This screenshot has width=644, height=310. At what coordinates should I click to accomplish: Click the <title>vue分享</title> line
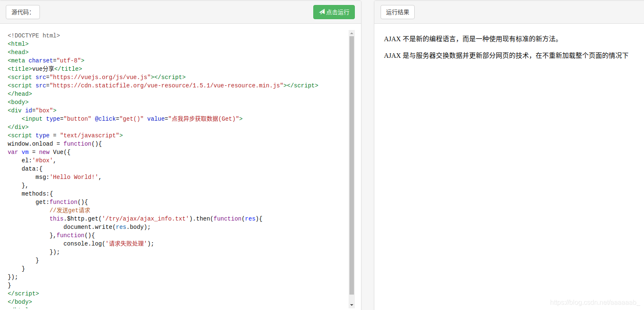pyautogui.click(x=45, y=69)
